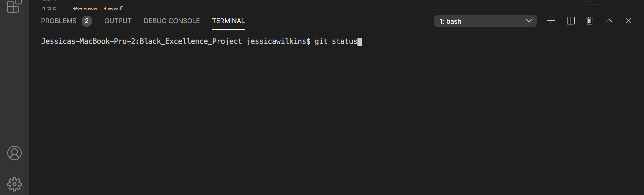Kill the terminal with the trash icon
The width and height of the screenshot is (644, 195).
(589, 21)
